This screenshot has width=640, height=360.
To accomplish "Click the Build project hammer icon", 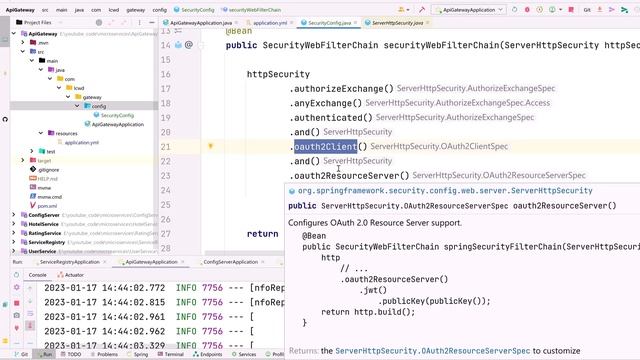I will (422, 9).
